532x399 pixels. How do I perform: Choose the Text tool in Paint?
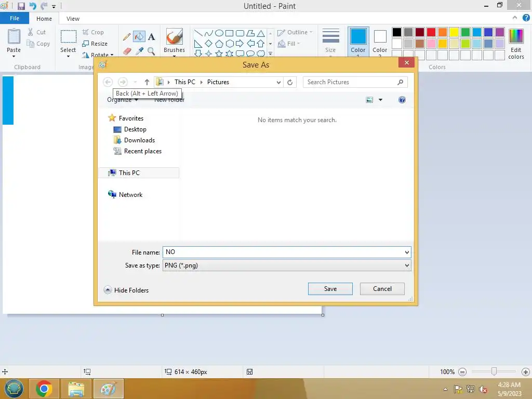(151, 37)
